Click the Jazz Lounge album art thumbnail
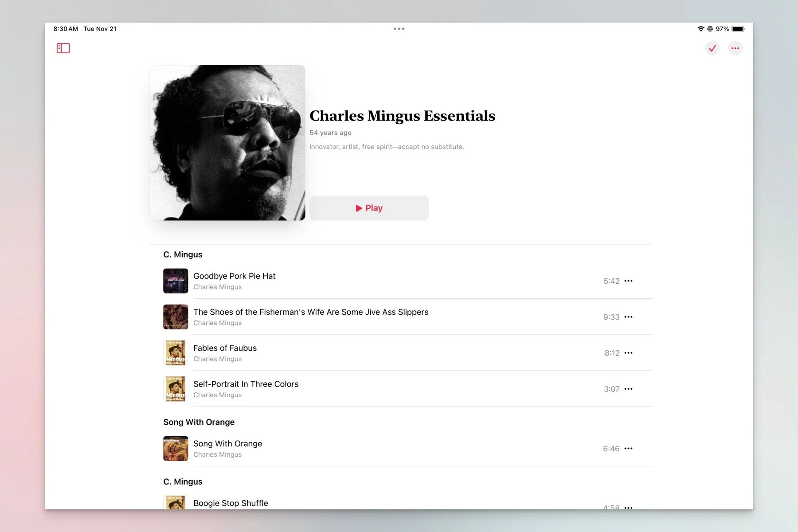The width and height of the screenshot is (798, 532). click(176, 281)
